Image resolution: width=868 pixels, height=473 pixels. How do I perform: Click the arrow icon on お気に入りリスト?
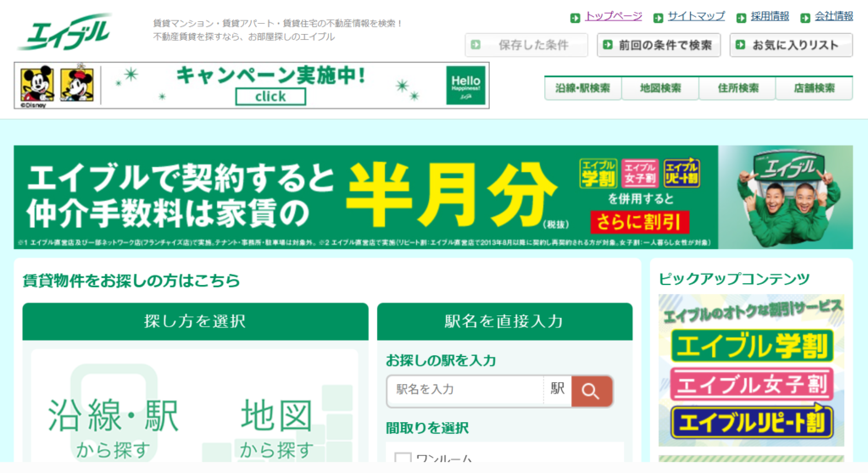pos(741,44)
